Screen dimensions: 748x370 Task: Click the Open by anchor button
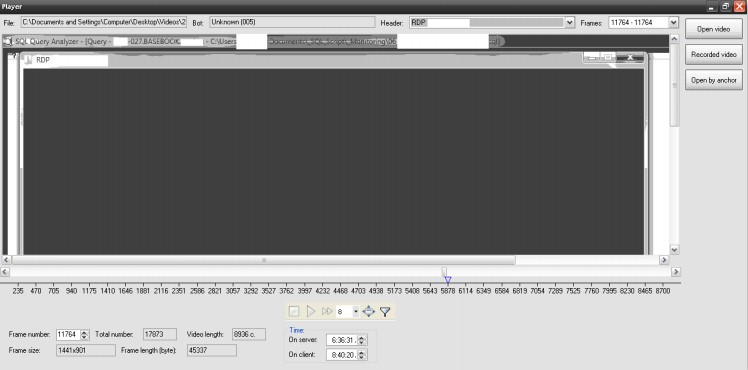714,80
